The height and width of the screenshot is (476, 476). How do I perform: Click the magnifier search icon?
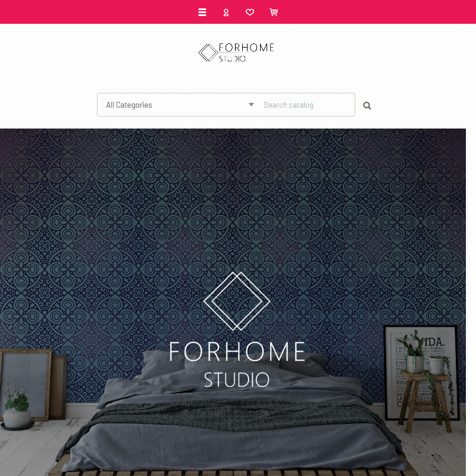367,105
